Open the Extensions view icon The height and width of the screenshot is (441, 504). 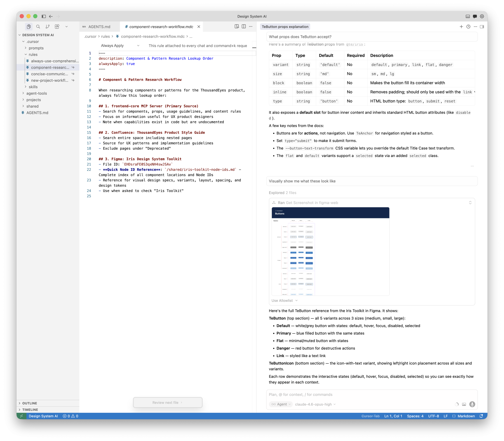pyautogui.click(x=57, y=27)
